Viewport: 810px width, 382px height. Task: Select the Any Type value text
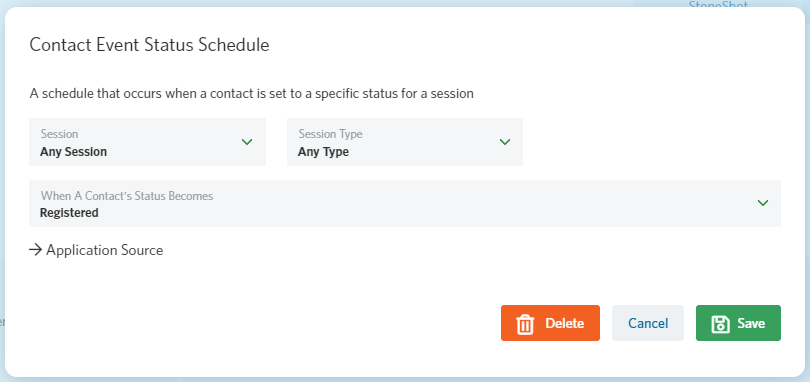pos(323,152)
